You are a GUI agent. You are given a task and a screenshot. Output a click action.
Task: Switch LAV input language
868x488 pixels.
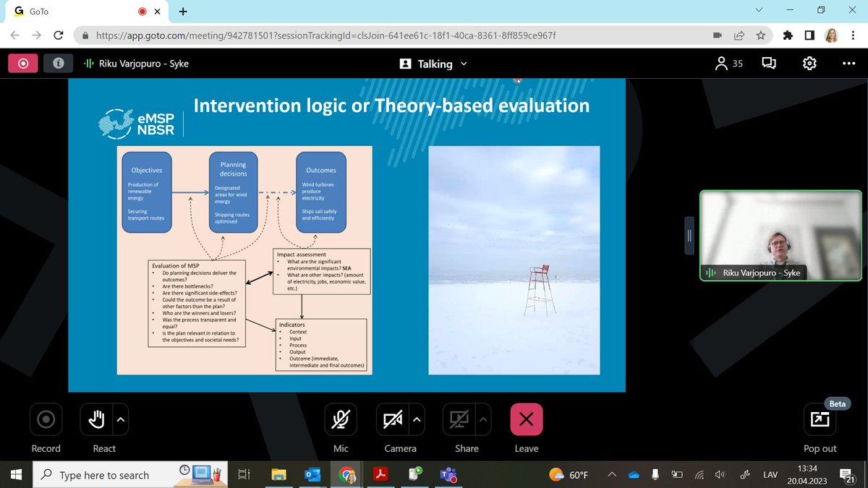tap(771, 475)
